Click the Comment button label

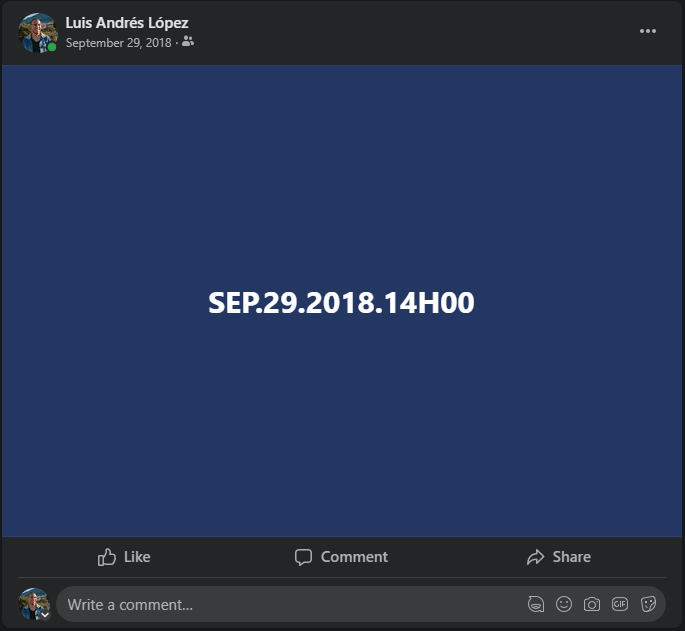click(354, 557)
